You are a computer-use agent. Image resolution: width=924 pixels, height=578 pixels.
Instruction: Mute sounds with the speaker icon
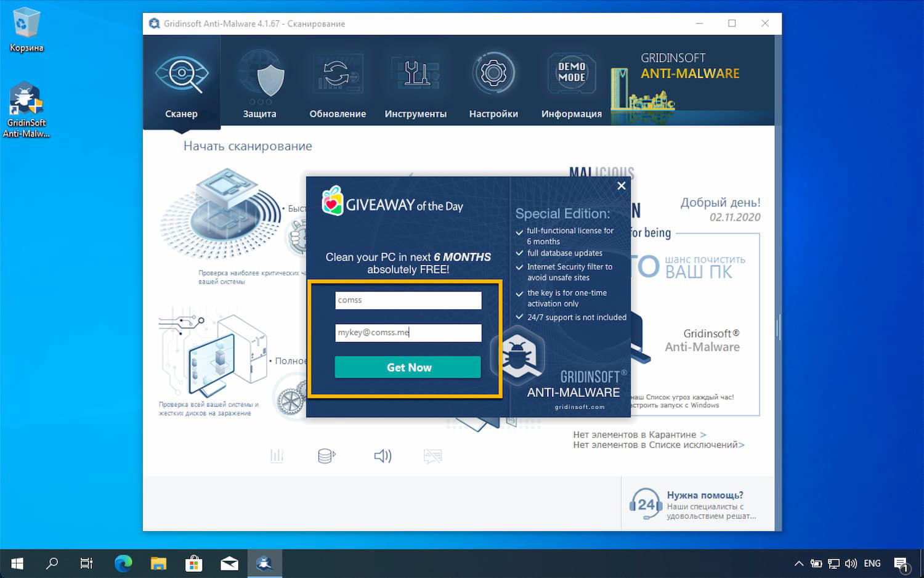[x=382, y=456]
